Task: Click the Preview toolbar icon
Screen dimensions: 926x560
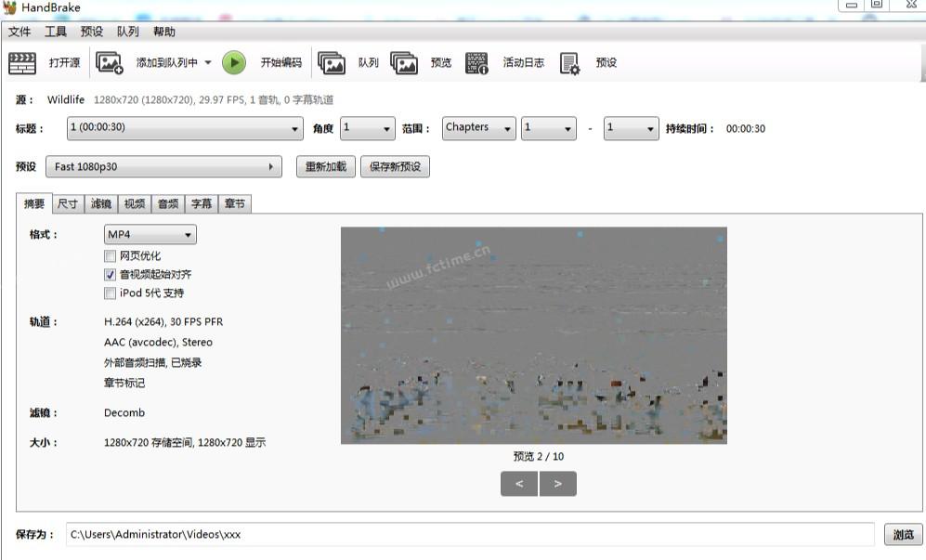Action: (x=404, y=62)
